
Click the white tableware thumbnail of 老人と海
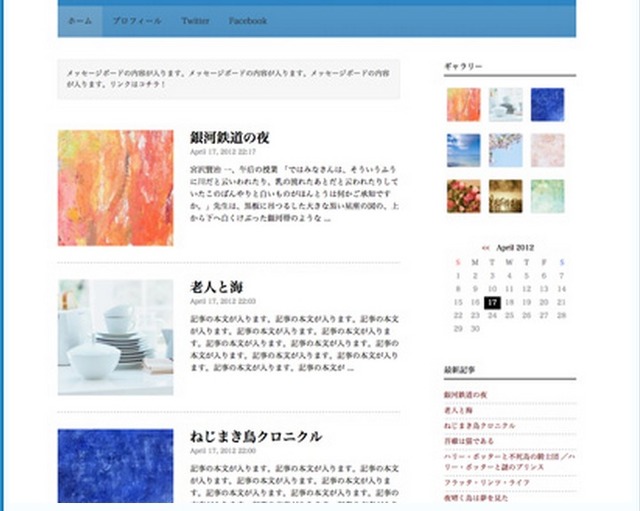116,338
